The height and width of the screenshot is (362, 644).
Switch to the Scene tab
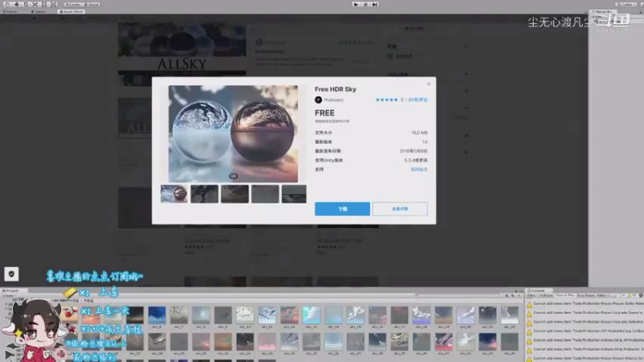11,11
